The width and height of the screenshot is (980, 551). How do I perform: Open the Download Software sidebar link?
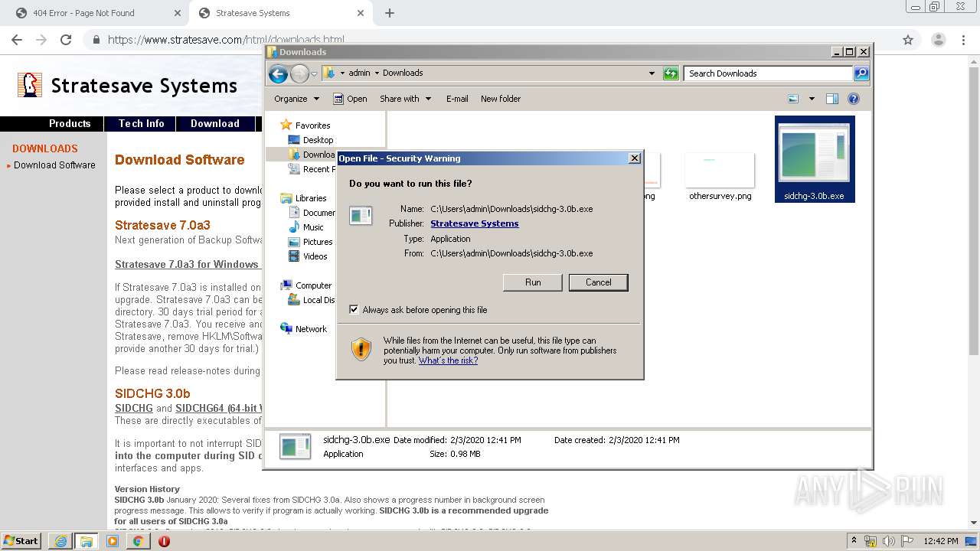(x=54, y=165)
